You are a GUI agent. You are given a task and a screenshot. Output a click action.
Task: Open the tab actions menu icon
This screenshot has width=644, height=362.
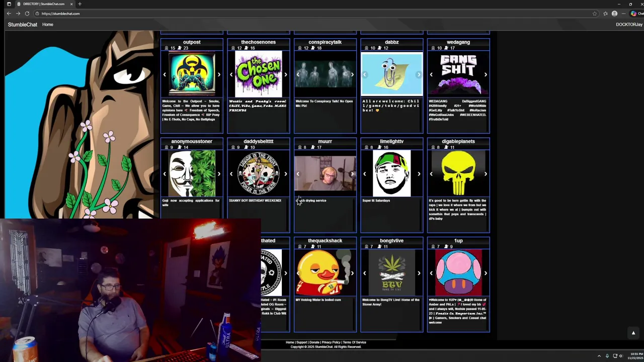[x=9, y=4]
